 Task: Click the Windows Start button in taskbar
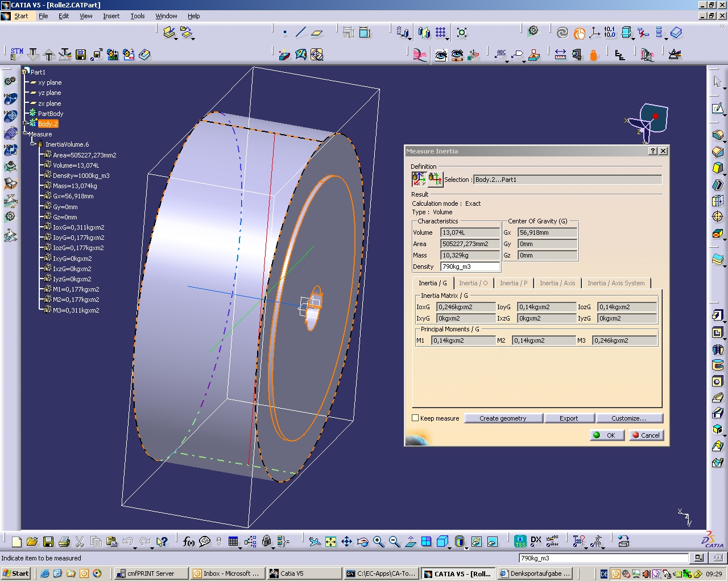coord(16,573)
